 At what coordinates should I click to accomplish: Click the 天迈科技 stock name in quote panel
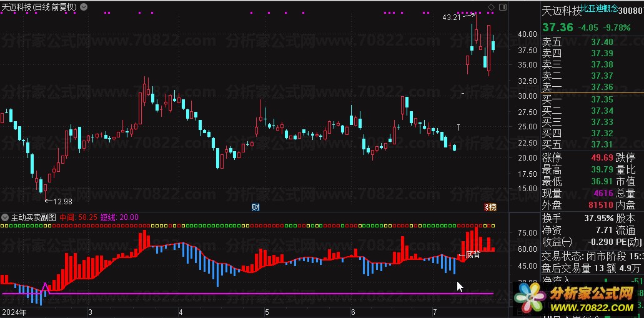click(562, 11)
